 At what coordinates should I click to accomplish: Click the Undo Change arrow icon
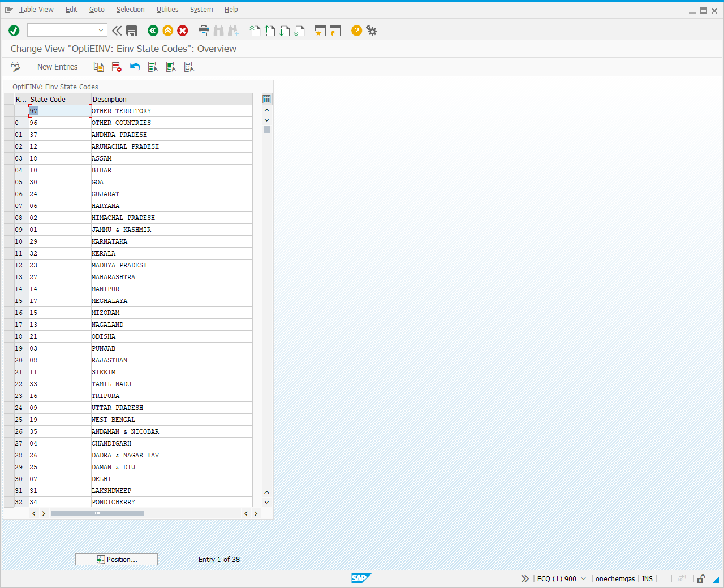tap(135, 67)
